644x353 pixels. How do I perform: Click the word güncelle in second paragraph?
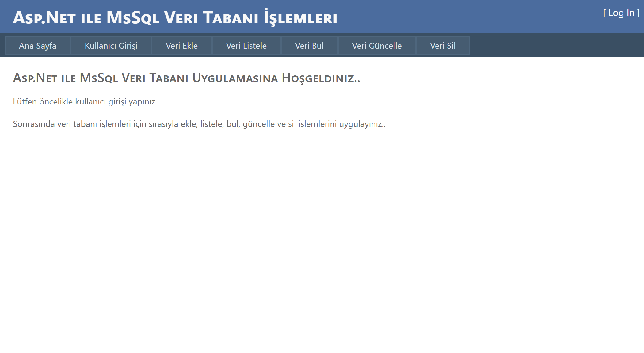point(259,124)
